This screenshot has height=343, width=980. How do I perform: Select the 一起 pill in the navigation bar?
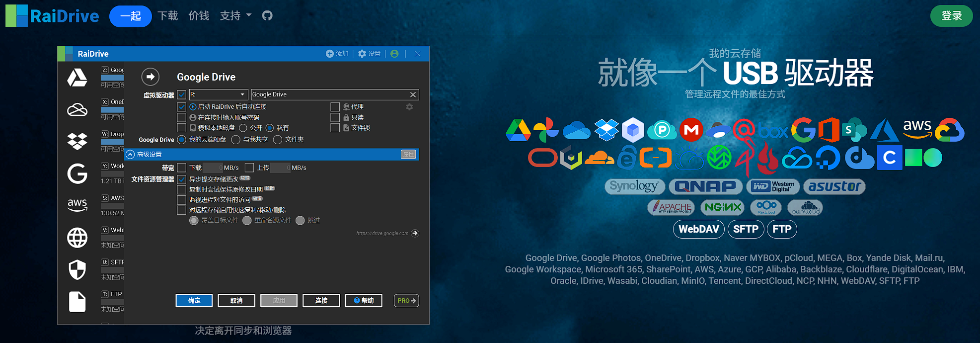click(x=131, y=16)
